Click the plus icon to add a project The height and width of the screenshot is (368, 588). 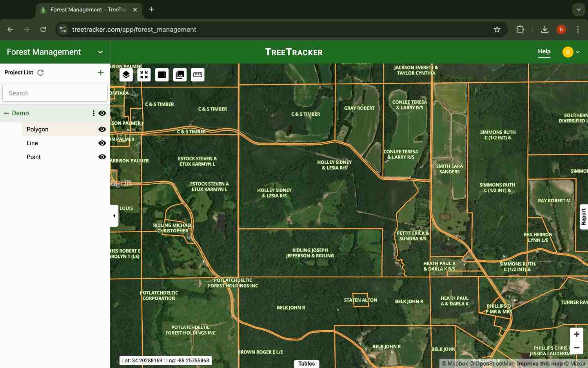click(101, 73)
